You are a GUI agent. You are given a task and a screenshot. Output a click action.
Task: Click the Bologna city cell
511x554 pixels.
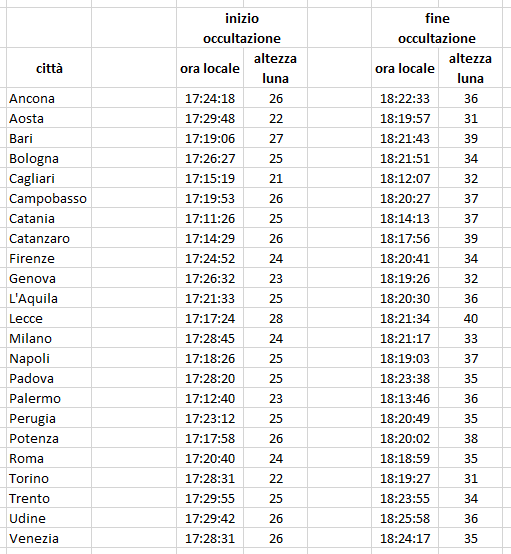coord(49,158)
